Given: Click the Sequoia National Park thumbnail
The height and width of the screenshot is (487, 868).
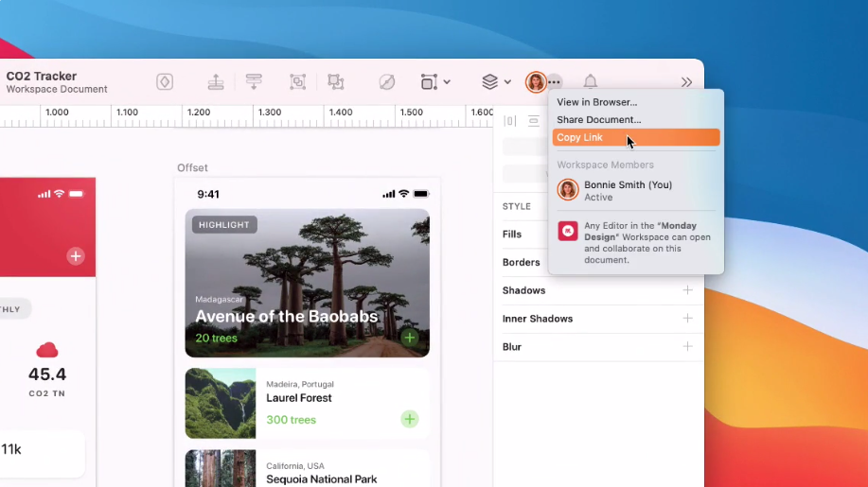Looking at the screenshot, I should (221, 469).
